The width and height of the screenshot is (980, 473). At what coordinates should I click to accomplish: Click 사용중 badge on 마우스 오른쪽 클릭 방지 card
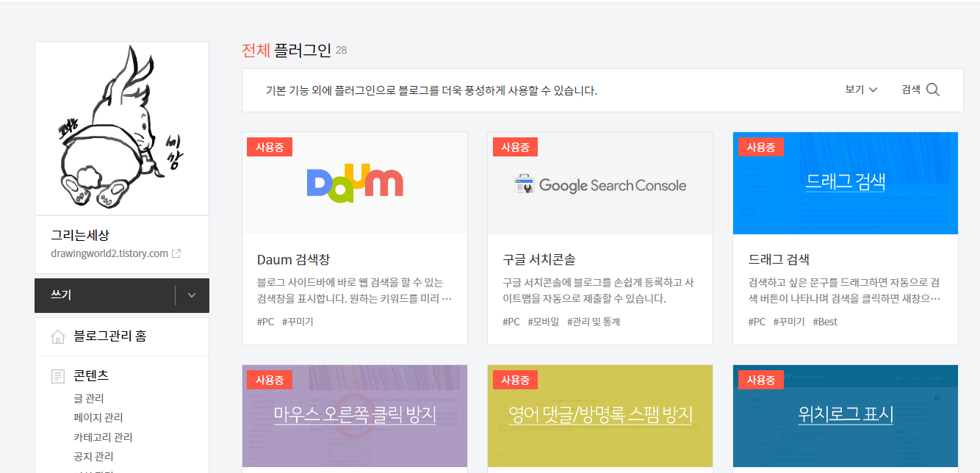pyautogui.click(x=270, y=380)
